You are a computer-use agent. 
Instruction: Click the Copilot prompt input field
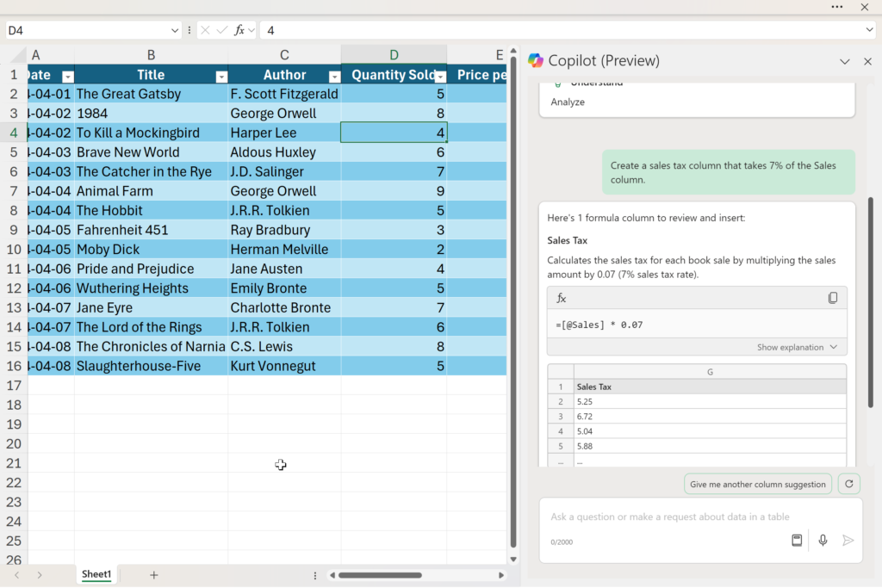point(669,517)
